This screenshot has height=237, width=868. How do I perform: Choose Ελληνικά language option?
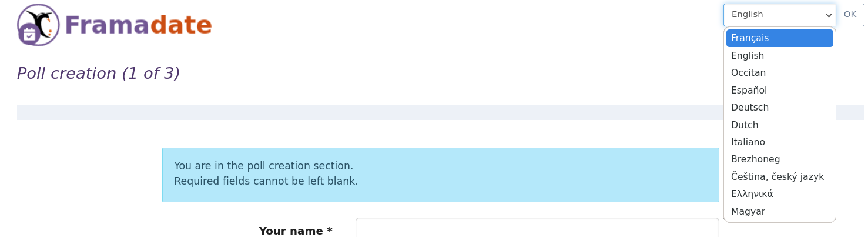pyautogui.click(x=779, y=194)
